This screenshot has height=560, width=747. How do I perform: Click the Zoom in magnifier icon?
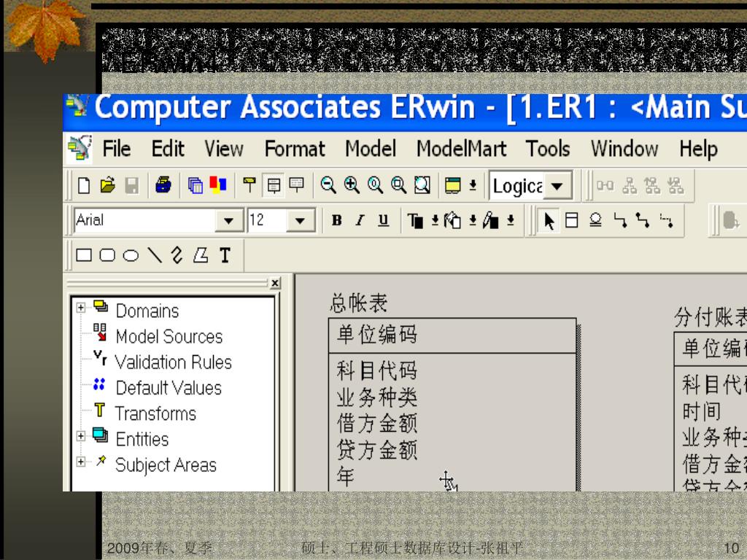pos(352,185)
